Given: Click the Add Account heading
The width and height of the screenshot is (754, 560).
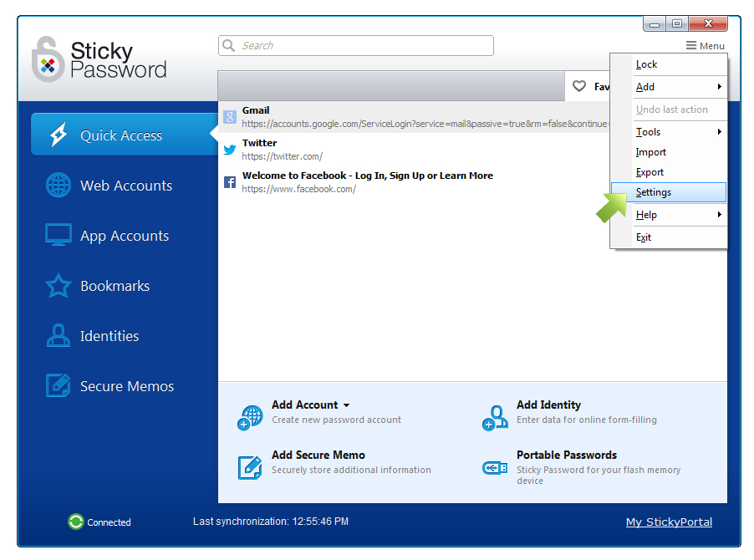Looking at the screenshot, I should 304,405.
